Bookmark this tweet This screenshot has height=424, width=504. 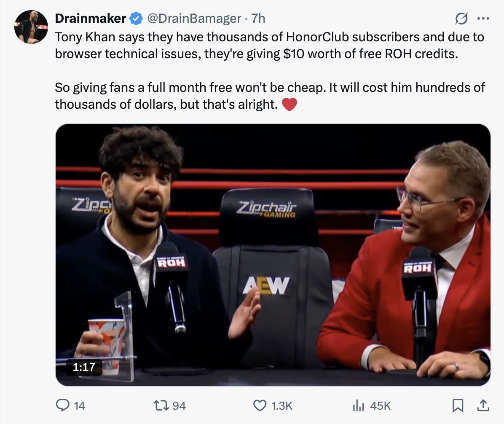pos(458,405)
